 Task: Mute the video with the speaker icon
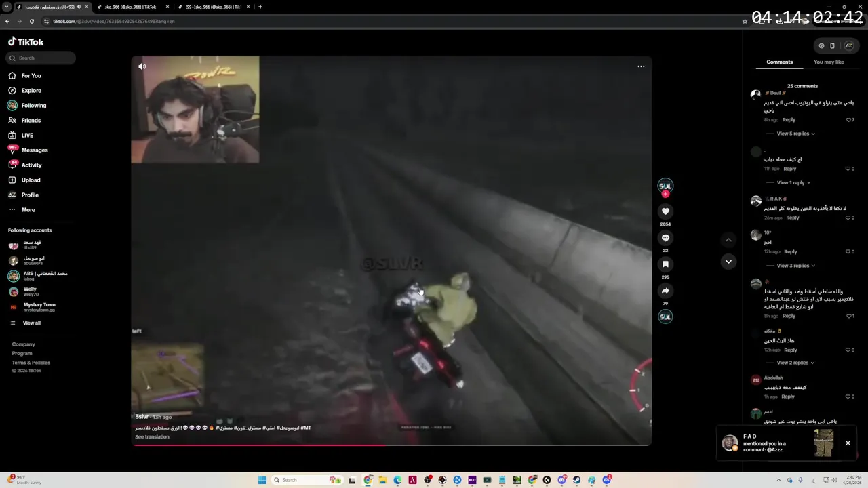click(142, 66)
